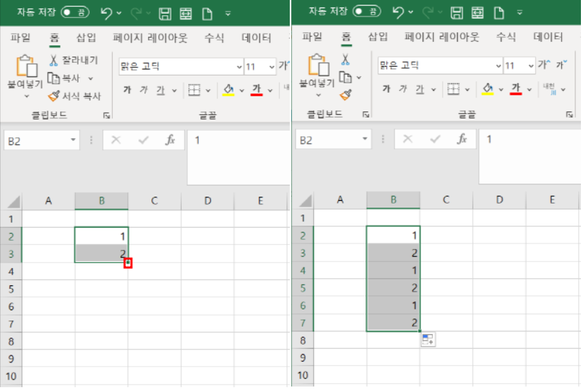Click cancel X in left formula bar

(116, 140)
